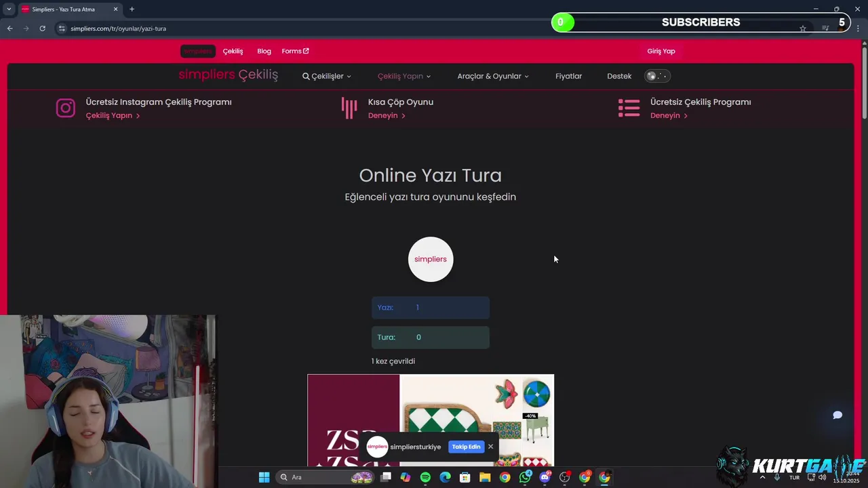Expand the Çekiliş Yapın dropdown menu
Image resolution: width=868 pixels, height=488 pixels.
pyautogui.click(x=404, y=76)
